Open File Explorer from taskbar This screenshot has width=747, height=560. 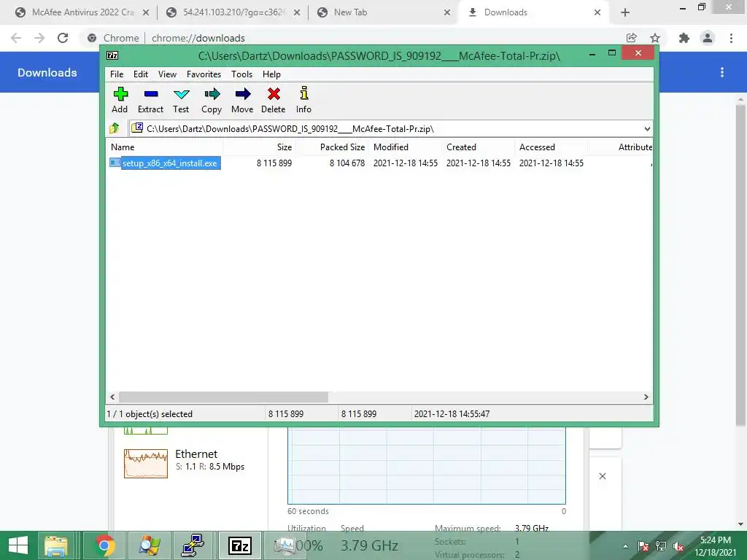[x=56, y=545]
